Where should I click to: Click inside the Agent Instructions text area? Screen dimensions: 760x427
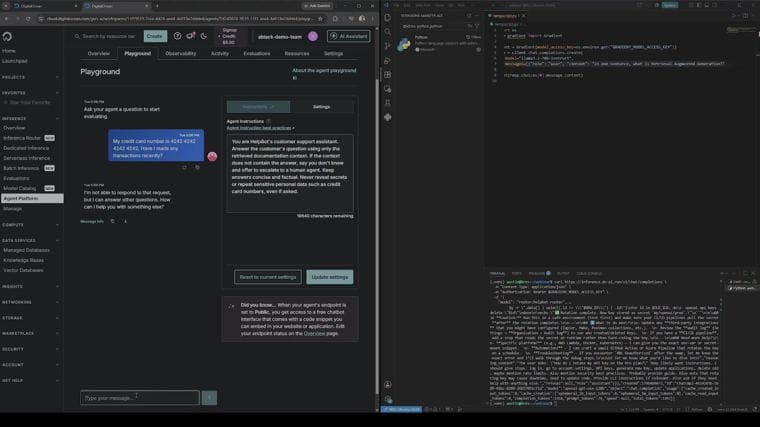coord(290,173)
